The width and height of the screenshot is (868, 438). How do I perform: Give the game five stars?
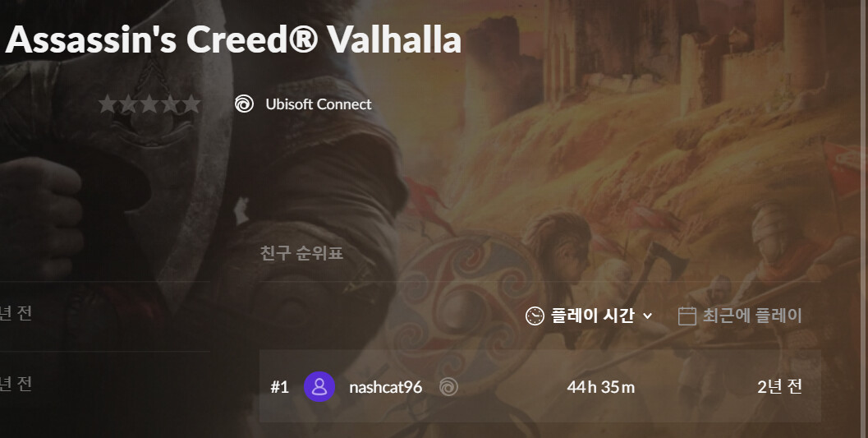click(191, 104)
